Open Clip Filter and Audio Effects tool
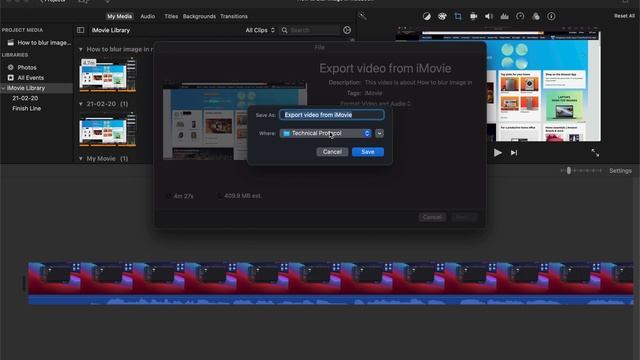This screenshot has width=640, height=360. tap(536, 16)
